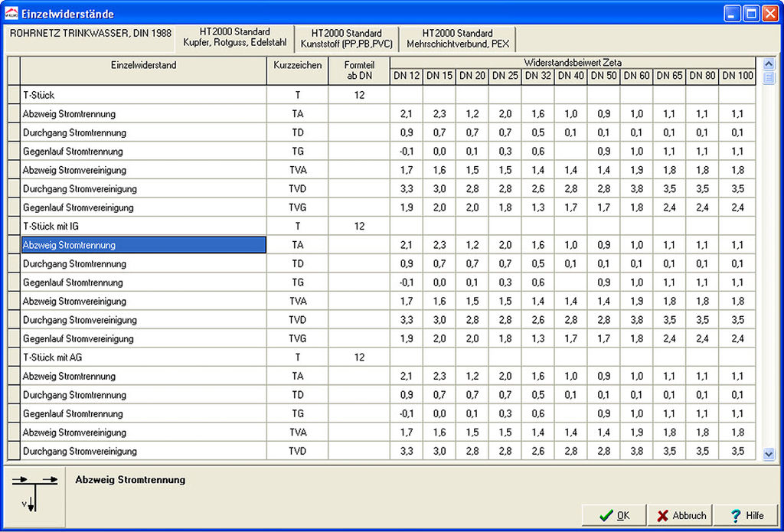This screenshot has height=532, width=784.
Task: Select Abzweig Stromvereinigung under T-Stück mit IG
Action: point(143,301)
